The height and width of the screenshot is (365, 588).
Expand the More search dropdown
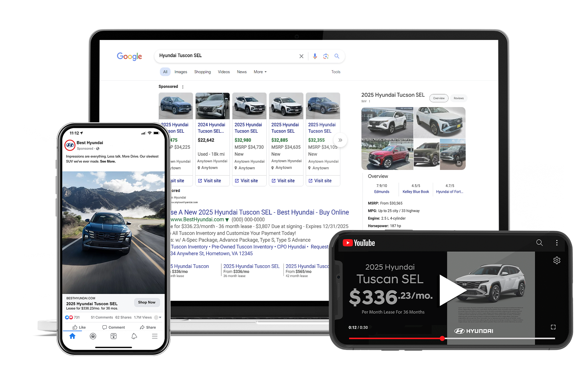click(260, 72)
